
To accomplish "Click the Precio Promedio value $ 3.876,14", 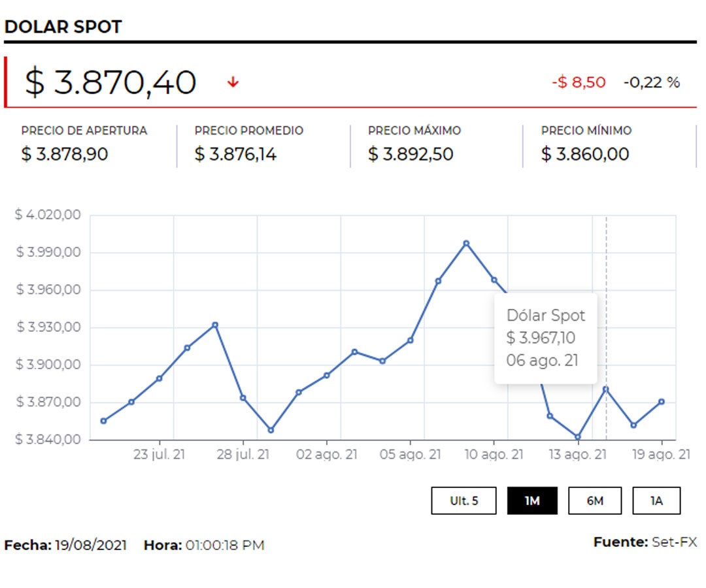I will 235,155.
